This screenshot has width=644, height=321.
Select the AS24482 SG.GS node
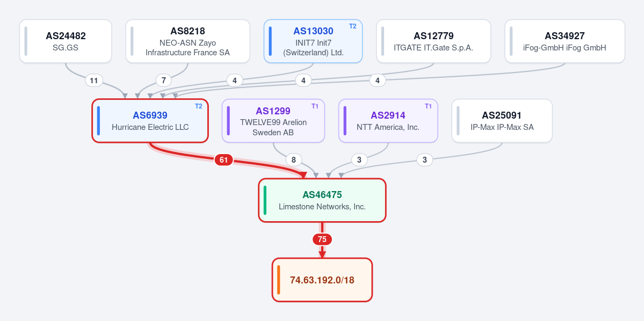tap(66, 41)
